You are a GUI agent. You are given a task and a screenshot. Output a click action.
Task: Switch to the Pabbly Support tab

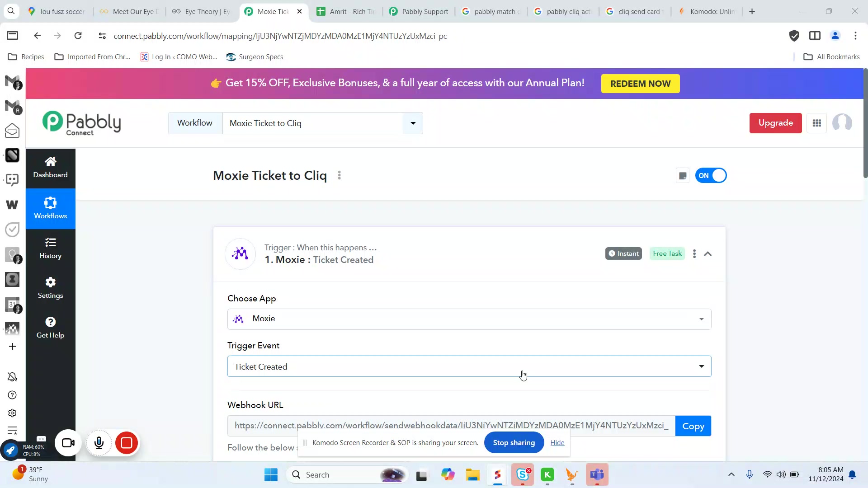pyautogui.click(x=419, y=11)
